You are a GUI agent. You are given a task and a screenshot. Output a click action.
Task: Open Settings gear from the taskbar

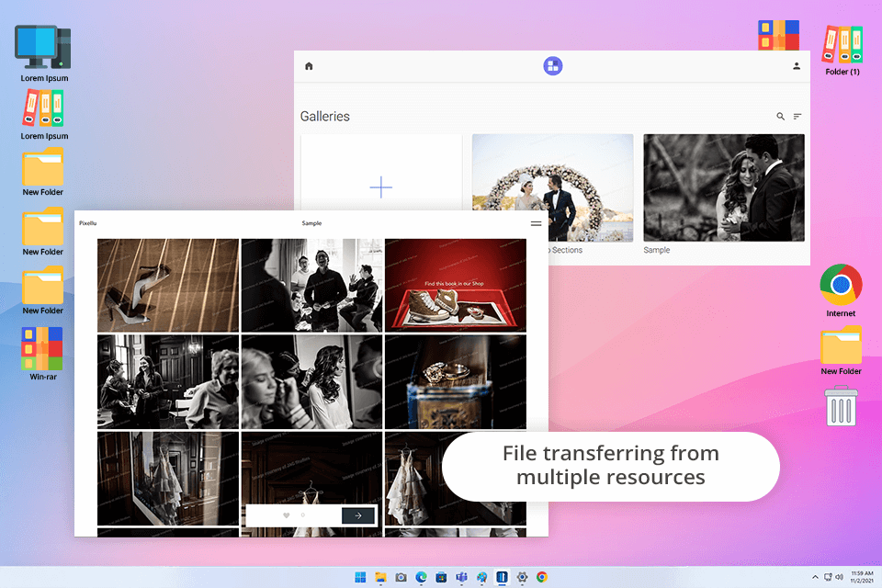coord(522,577)
